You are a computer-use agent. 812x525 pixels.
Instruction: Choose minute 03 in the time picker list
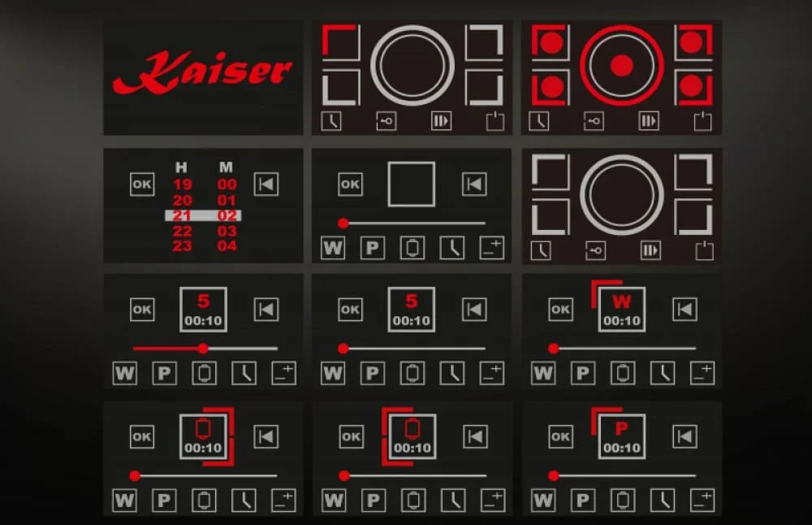pos(227,231)
